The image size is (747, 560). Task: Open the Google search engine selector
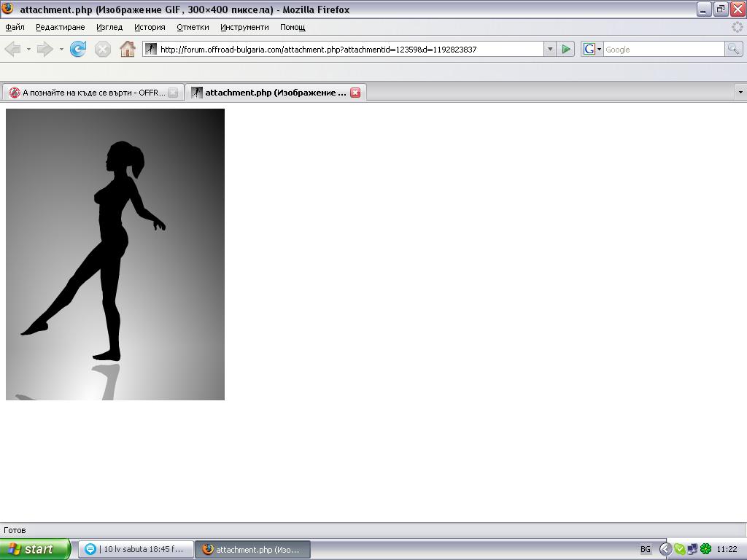click(592, 49)
